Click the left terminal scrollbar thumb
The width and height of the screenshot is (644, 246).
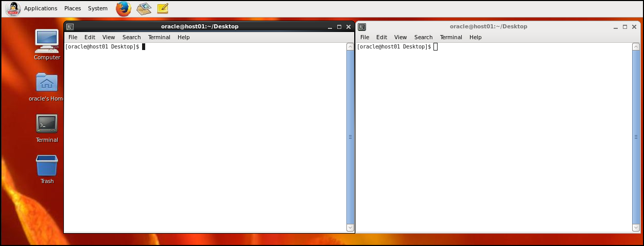(350, 137)
